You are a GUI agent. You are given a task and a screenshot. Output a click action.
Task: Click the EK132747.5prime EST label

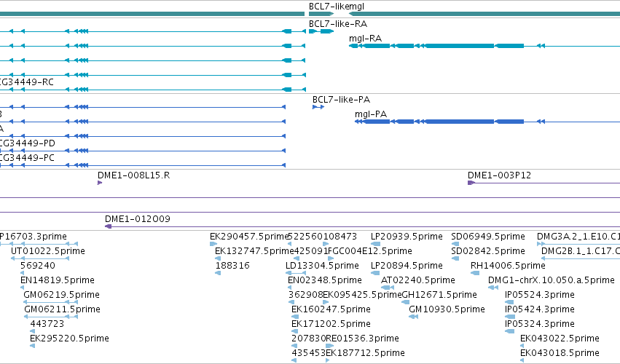pyautogui.click(x=254, y=251)
